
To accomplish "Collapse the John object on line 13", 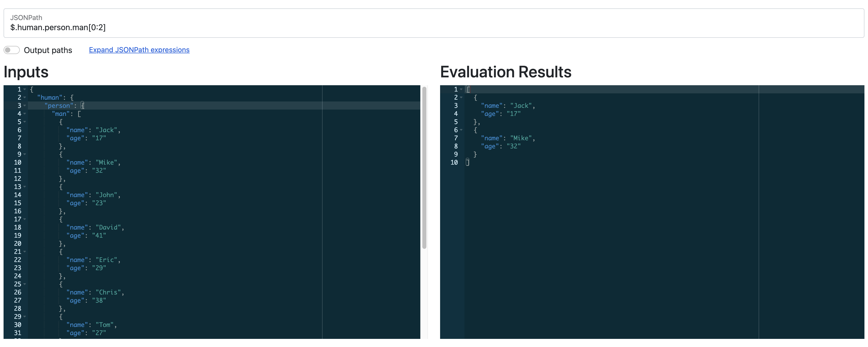I will tap(25, 187).
